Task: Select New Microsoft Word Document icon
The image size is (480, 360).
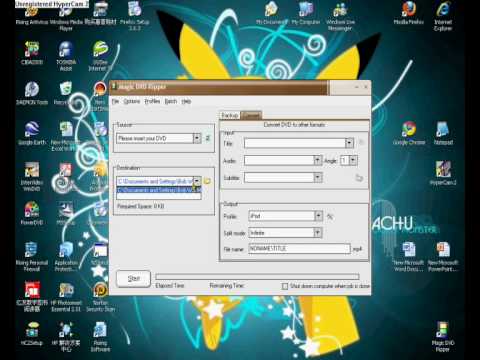Action: coord(408,256)
